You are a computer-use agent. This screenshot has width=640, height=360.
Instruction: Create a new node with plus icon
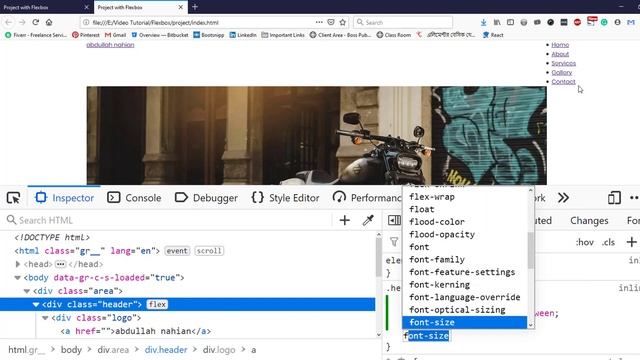(344, 220)
